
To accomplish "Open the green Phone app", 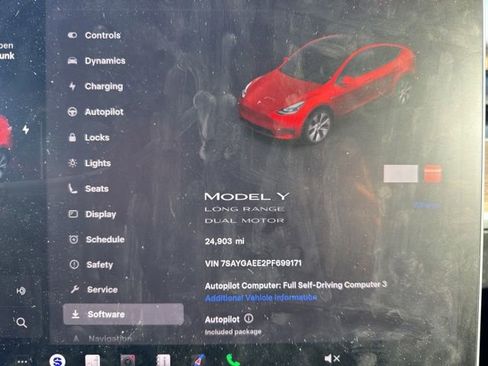I will tap(233, 360).
